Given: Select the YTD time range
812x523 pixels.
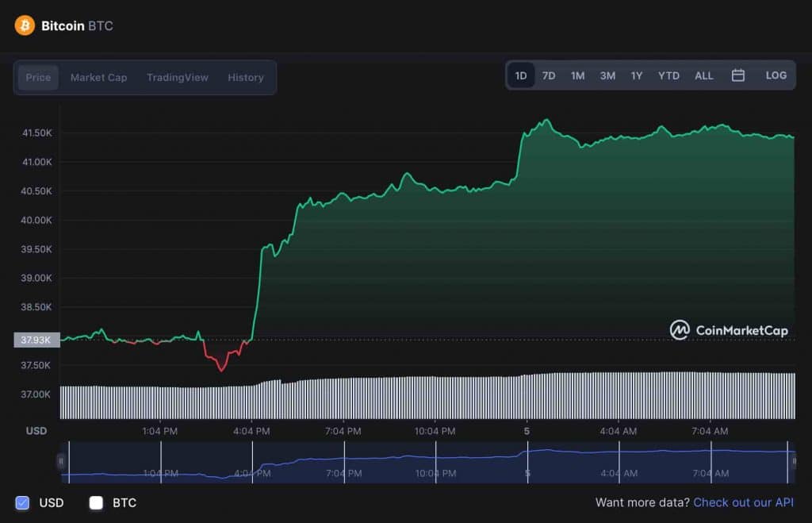Looking at the screenshot, I should point(668,76).
